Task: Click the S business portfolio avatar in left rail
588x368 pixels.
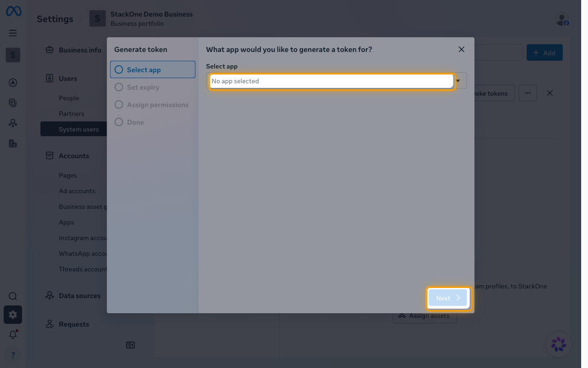Action: point(13,55)
